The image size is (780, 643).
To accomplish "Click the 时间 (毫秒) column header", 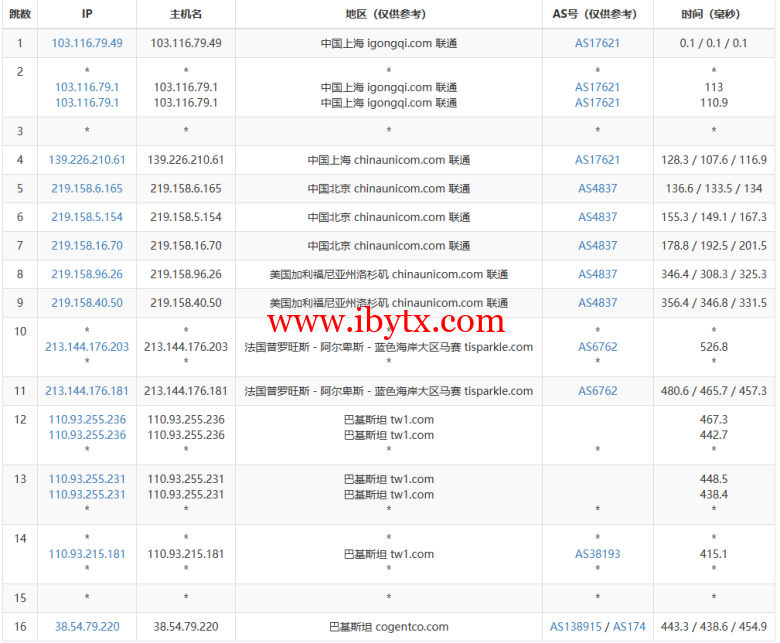I will point(713,14).
